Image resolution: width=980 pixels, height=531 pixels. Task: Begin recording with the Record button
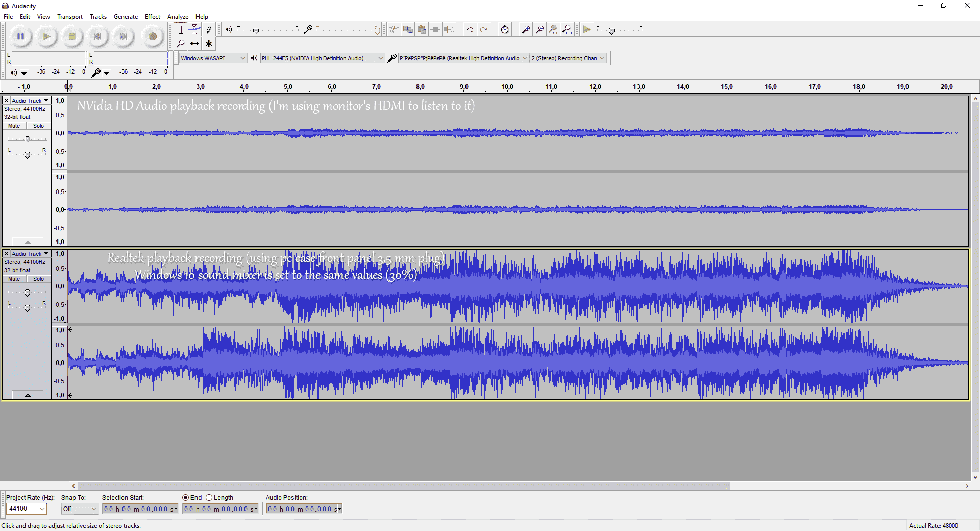coord(152,36)
